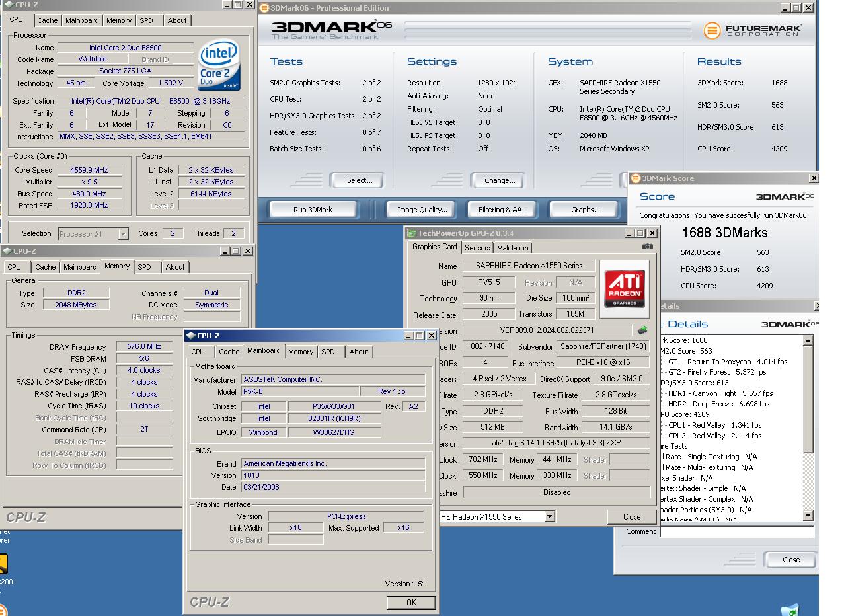Click CrossFire status field Disabled
Screen dimensions: 846x616
click(x=557, y=492)
